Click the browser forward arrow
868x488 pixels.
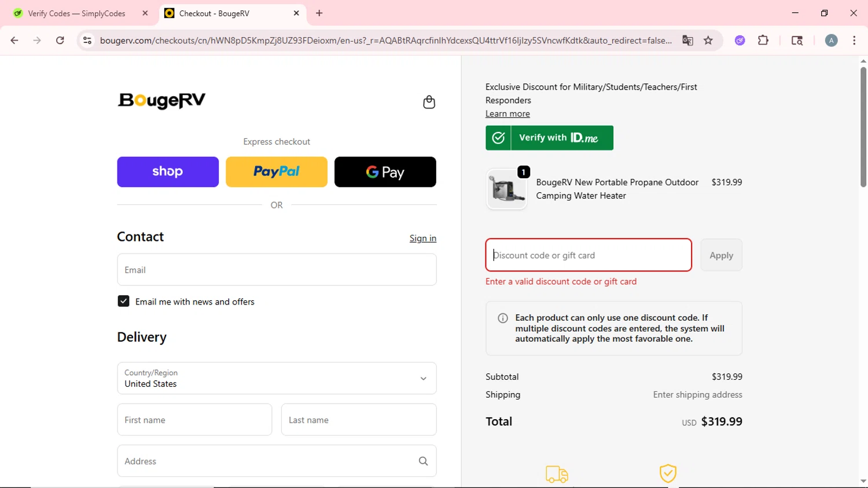pyautogui.click(x=37, y=41)
